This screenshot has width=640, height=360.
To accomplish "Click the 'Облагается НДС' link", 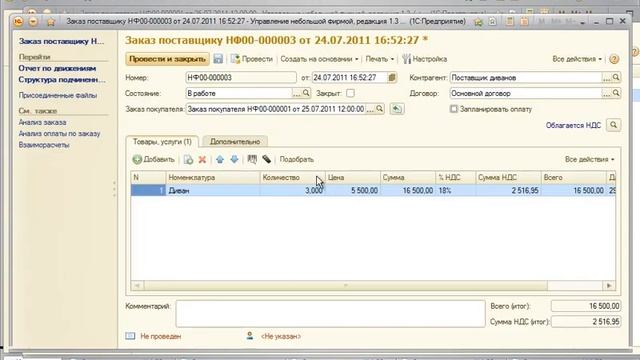I will click(x=573, y=125).
